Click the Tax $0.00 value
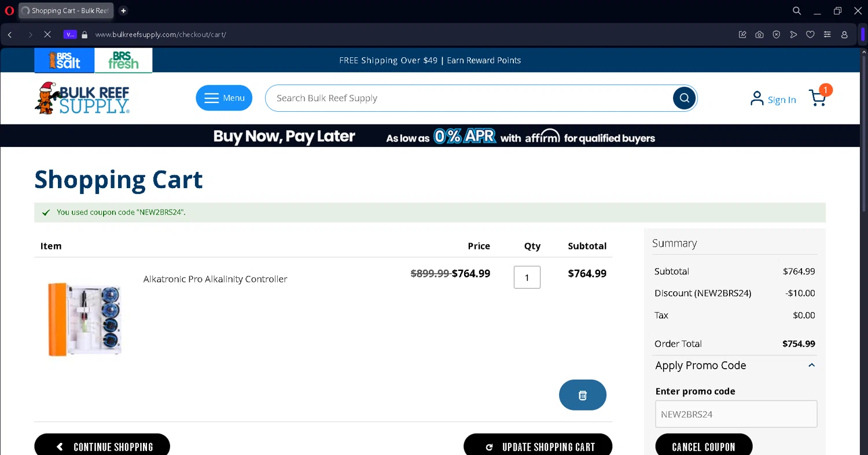 click(x=804, y=315)
